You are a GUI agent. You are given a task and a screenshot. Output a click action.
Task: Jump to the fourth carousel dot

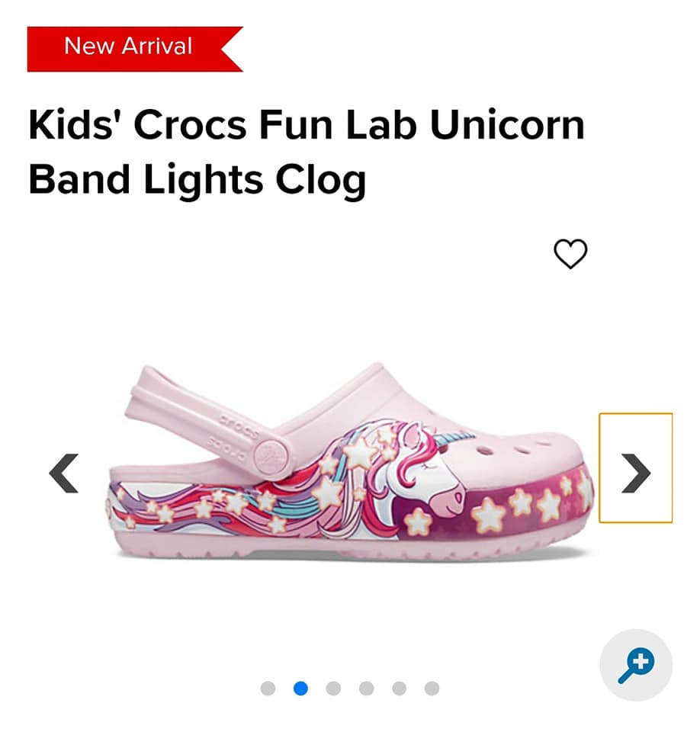coord(366,688)
